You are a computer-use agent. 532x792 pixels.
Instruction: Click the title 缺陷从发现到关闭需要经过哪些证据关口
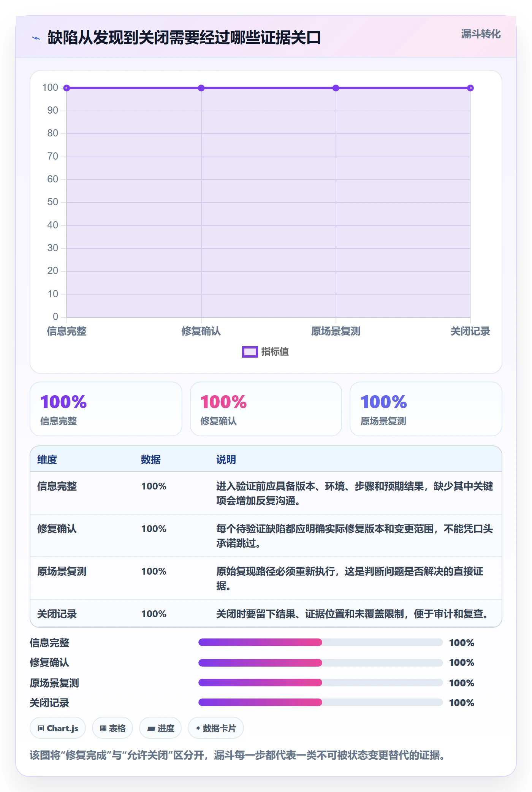[x=184, y=38]
